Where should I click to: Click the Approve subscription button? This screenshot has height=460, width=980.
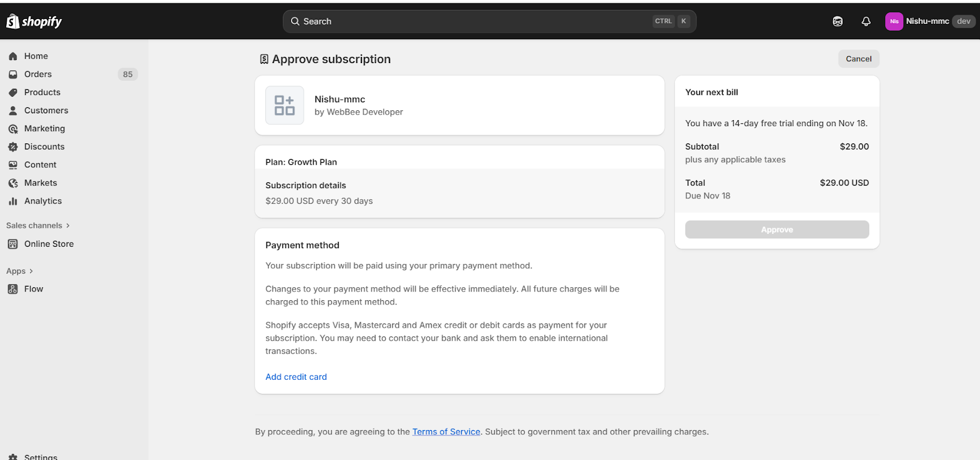click(x=777, y=230)
